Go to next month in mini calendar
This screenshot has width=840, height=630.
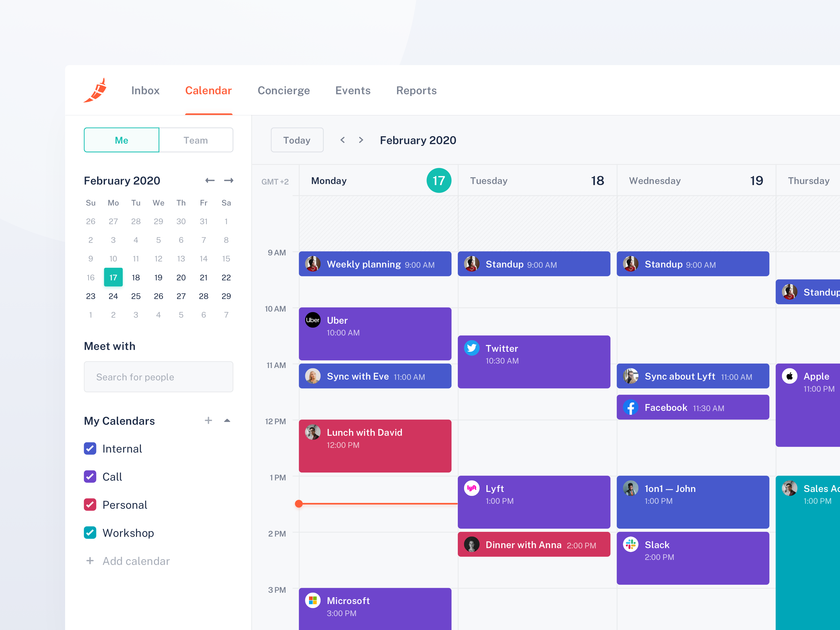tap(229, 180)
